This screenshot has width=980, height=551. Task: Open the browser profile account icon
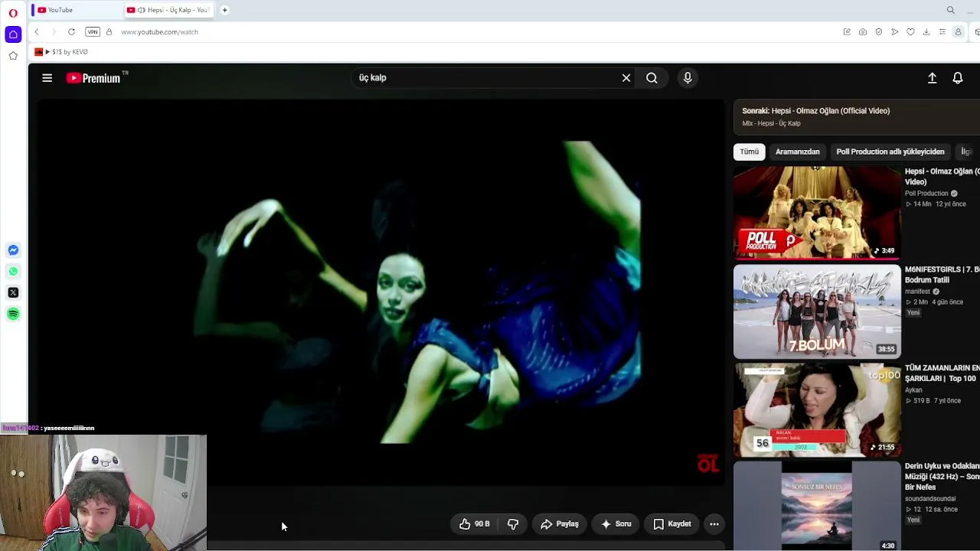(x=958, y=32)
